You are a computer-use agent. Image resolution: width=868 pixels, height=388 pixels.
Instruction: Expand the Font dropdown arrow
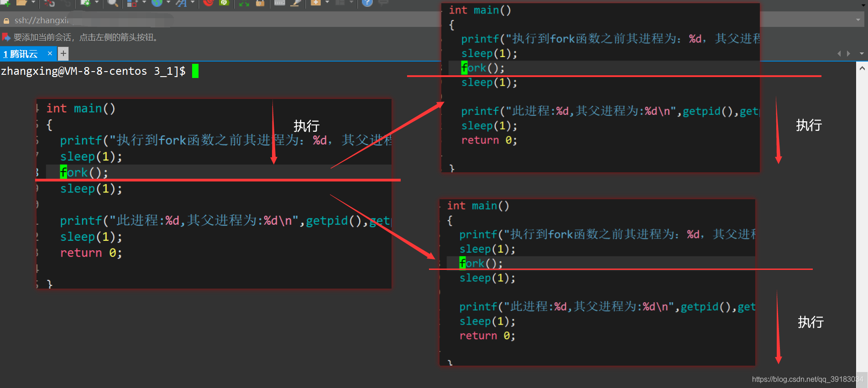[x=193, y=3]
